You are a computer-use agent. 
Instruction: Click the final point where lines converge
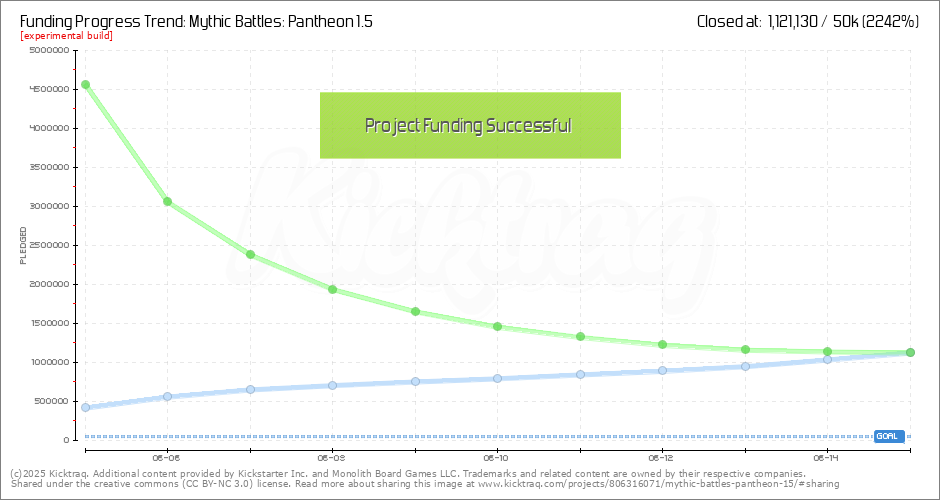pyautogui.click(x=910, y=352)
